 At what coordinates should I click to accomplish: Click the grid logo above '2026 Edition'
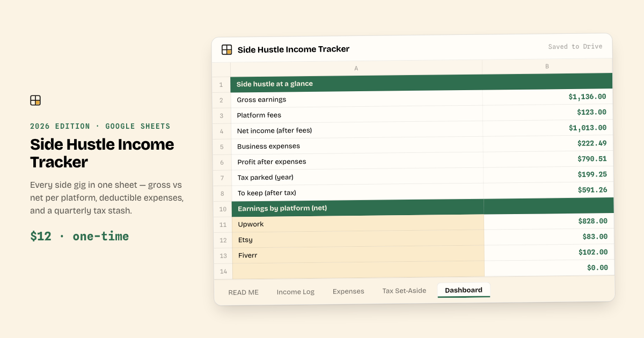tap(35, 100)
